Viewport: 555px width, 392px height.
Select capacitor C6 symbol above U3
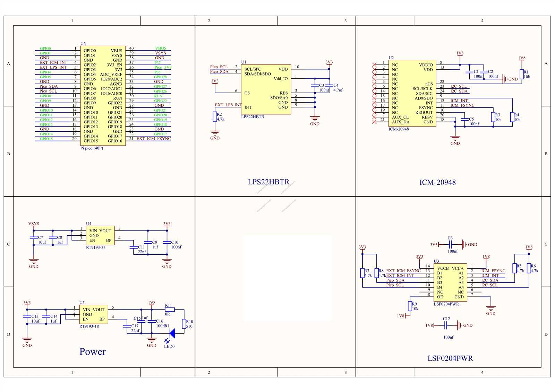point(450,244)
